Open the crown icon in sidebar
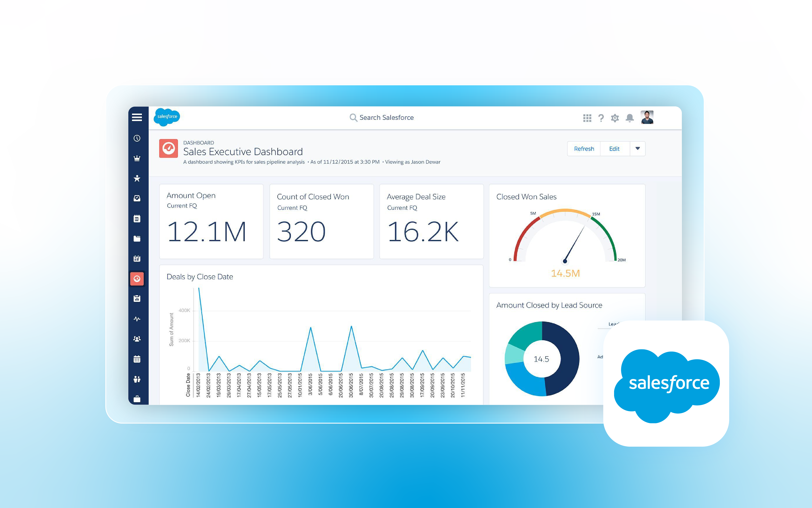This screenshot has height=508, width=812. [137, 158]
